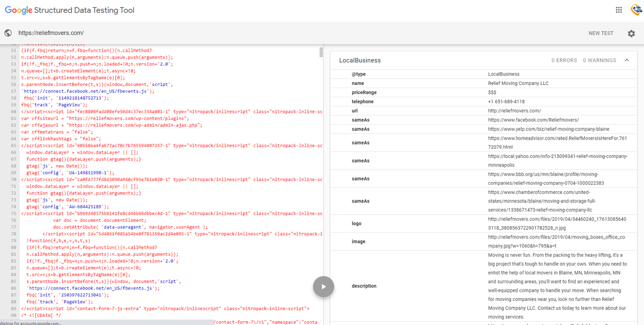
Task: Click the description property label
Action: 364,286
